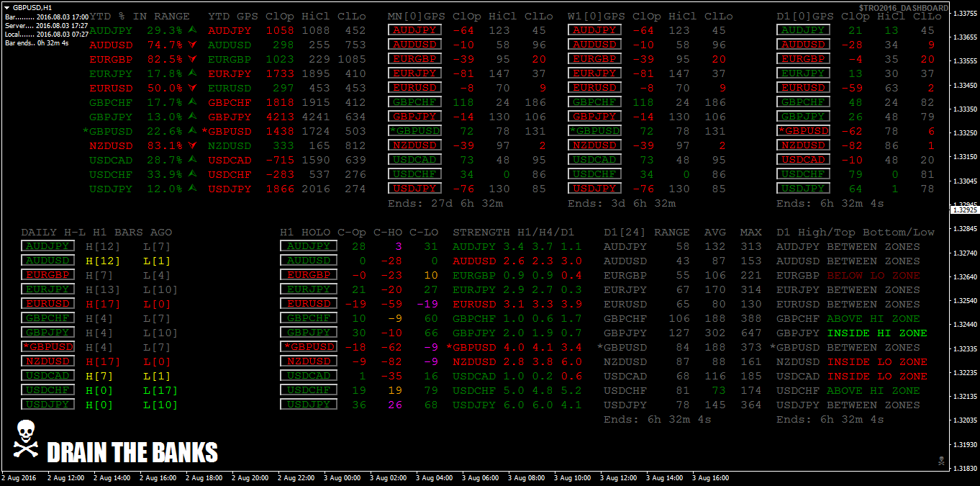This screenshot has width=980, height=486.
Task: Click the '3 Aug 08:00' time axis label
Action: 527,478
